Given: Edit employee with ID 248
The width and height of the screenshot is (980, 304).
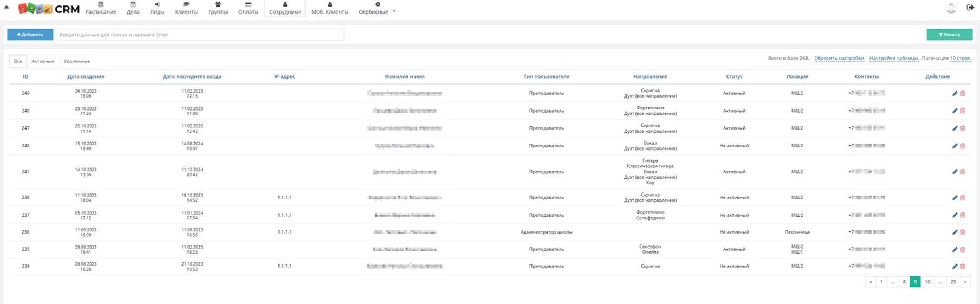Looking at the screenshot, I should tap(955, 111).
